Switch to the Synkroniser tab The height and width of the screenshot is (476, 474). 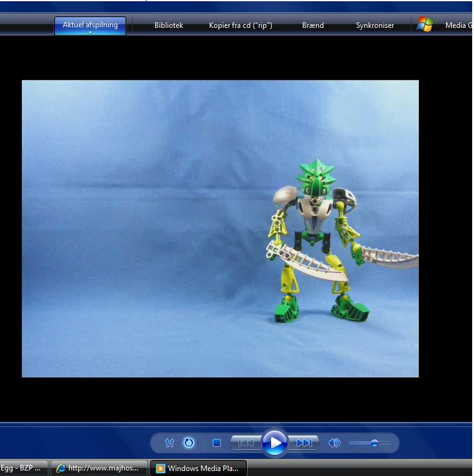click(x=375, y=25)
